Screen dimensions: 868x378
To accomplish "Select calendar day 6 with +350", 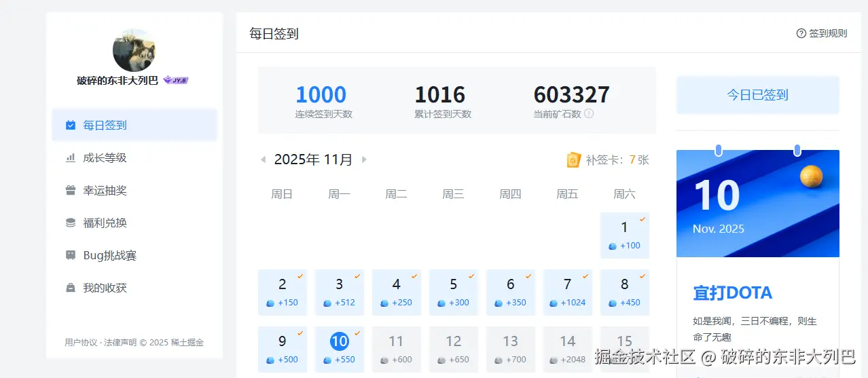I will pos(511,292).
